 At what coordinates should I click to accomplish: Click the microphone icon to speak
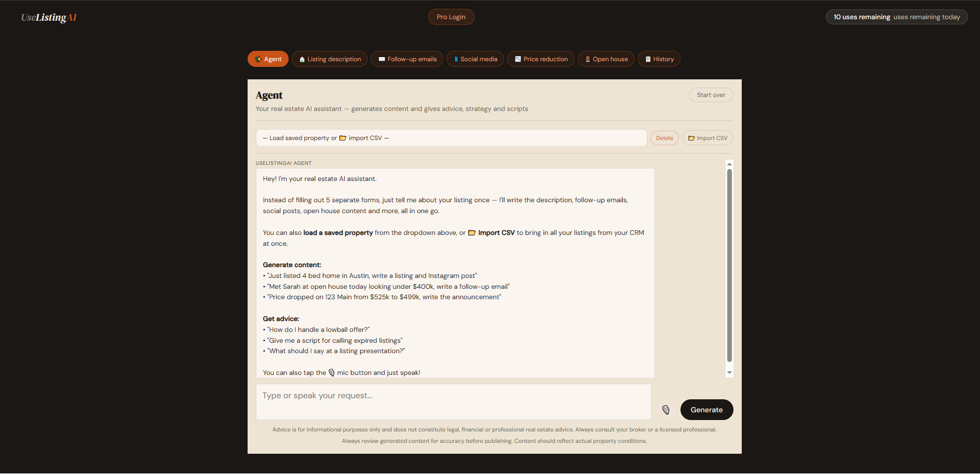click(x=665, y=410)
